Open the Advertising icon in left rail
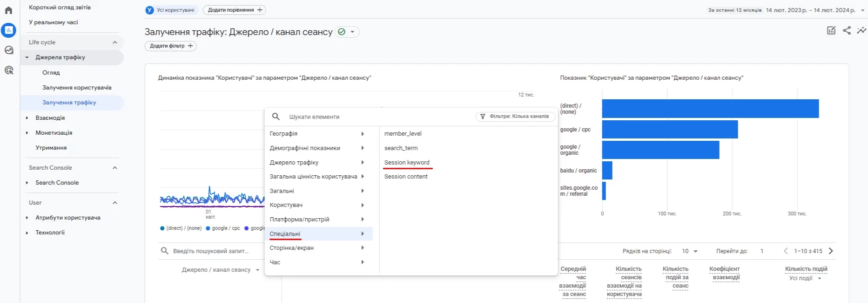Image resolution: width=868 pixels, height=303 pixels. (x=8, y=70)
